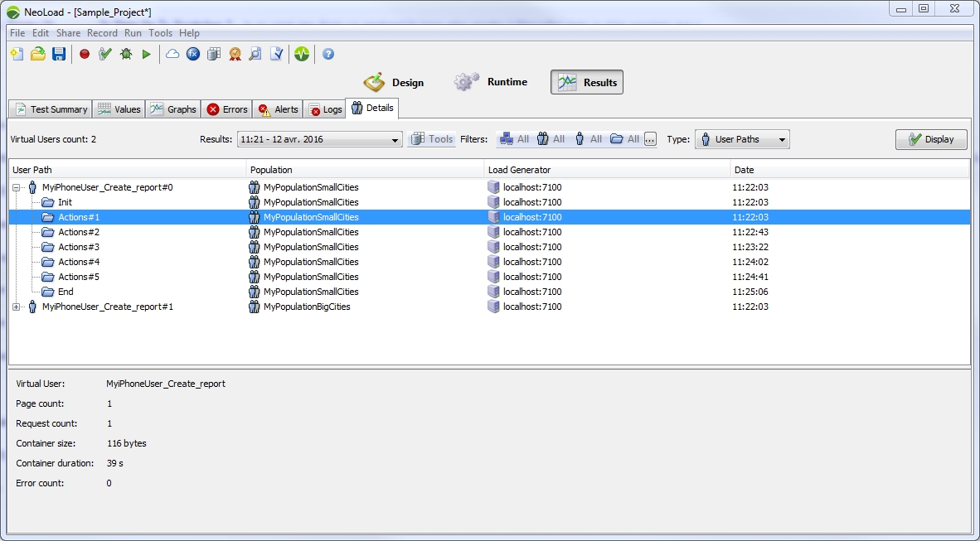Image resolution: width=980 pixels, height=541 pixels.
Task: Switch to the Graphs tab
Action: [x=173, y=109]
